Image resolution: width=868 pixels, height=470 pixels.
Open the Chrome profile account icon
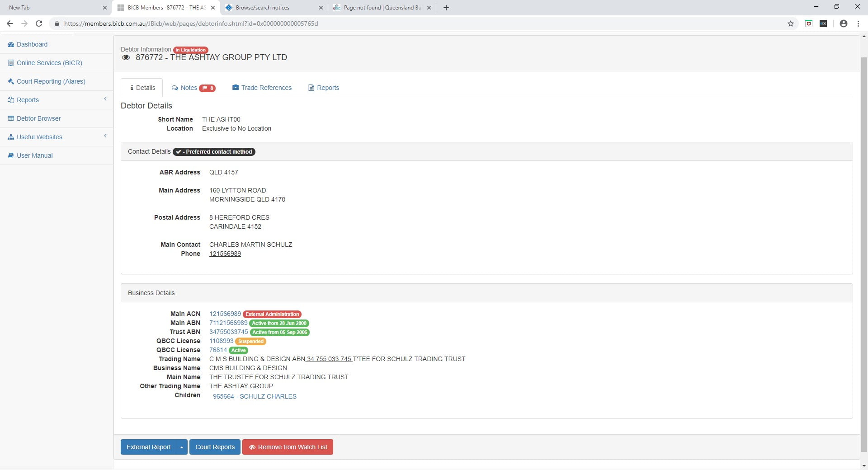point(843,23)
